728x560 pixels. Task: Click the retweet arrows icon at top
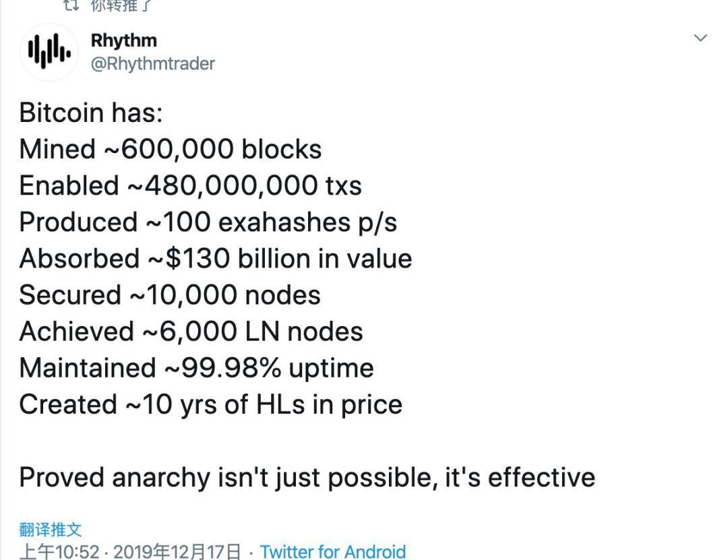click(70, 5)
